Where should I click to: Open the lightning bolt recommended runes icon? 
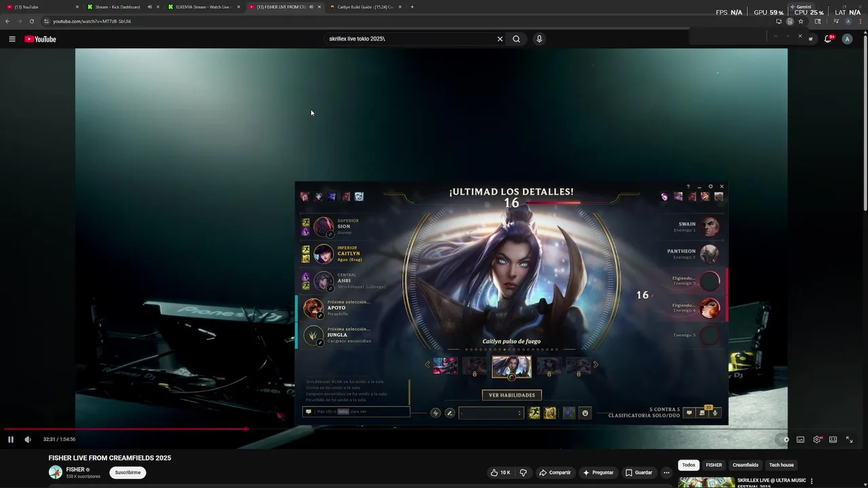(x=435, y=413)
